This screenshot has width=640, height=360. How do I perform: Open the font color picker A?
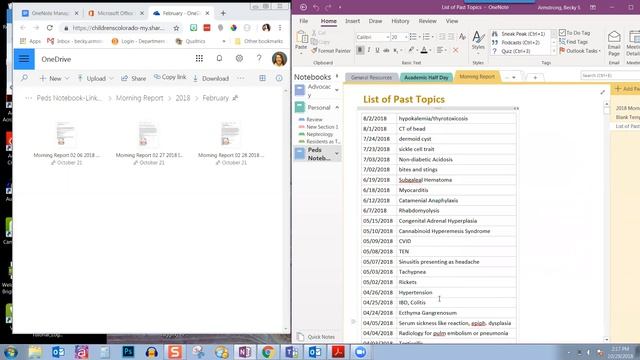pyautogui.click(x=425, y=50)
